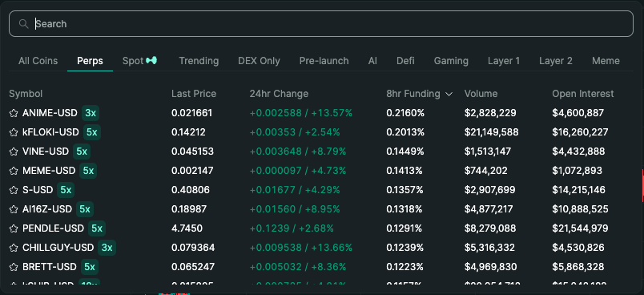Screen dimensions: 644x295
Task: Click kFLOKI-USD funding rate 0.2013%
Action: (405, 132)
